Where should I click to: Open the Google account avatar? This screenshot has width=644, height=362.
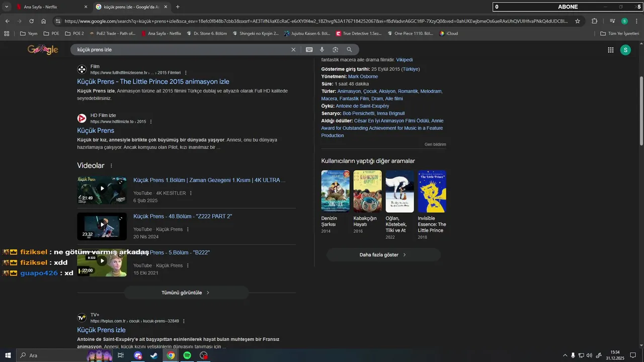(x=625, y=50)
